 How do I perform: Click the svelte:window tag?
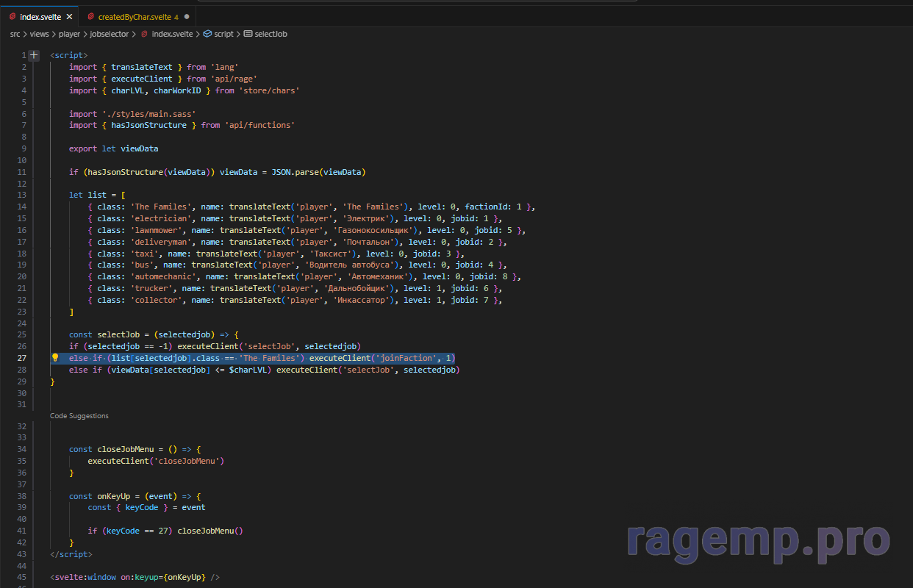coord(83,578)
